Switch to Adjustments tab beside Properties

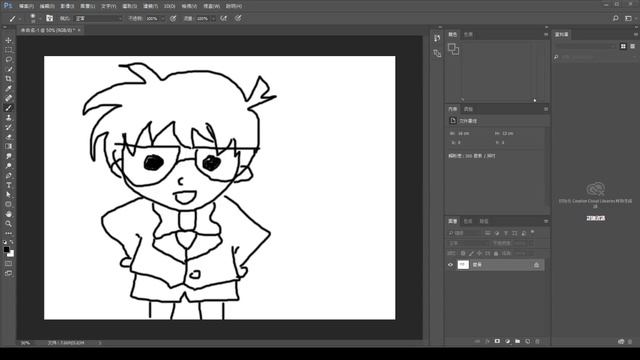click(468, 109)
